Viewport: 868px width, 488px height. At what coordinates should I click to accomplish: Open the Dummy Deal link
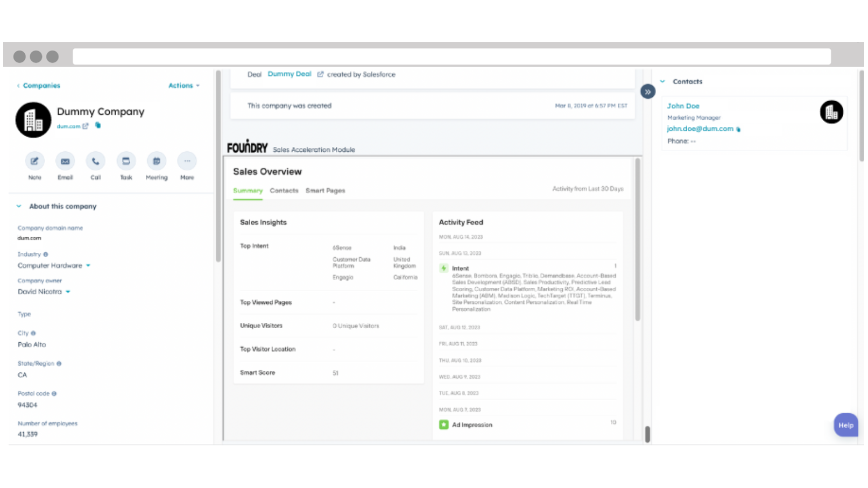click(289, 74)
